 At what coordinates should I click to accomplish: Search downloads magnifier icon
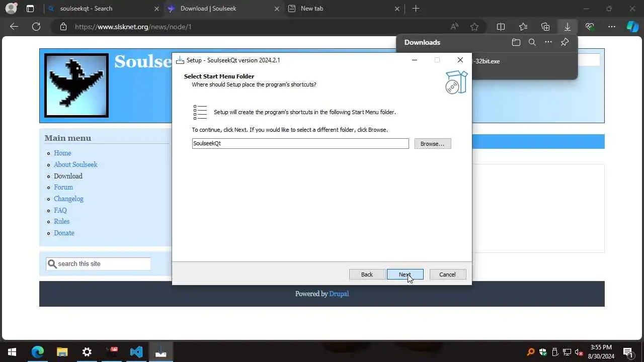click(532, 42)
